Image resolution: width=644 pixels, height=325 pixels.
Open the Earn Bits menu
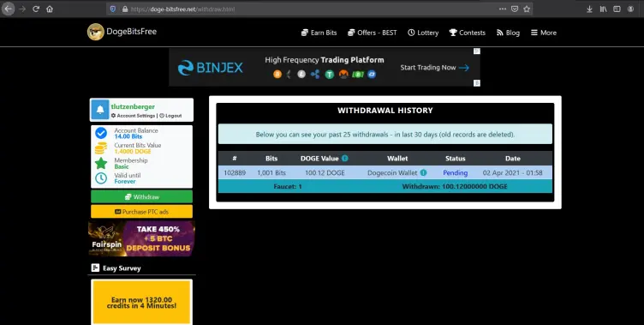coord(319,33)
